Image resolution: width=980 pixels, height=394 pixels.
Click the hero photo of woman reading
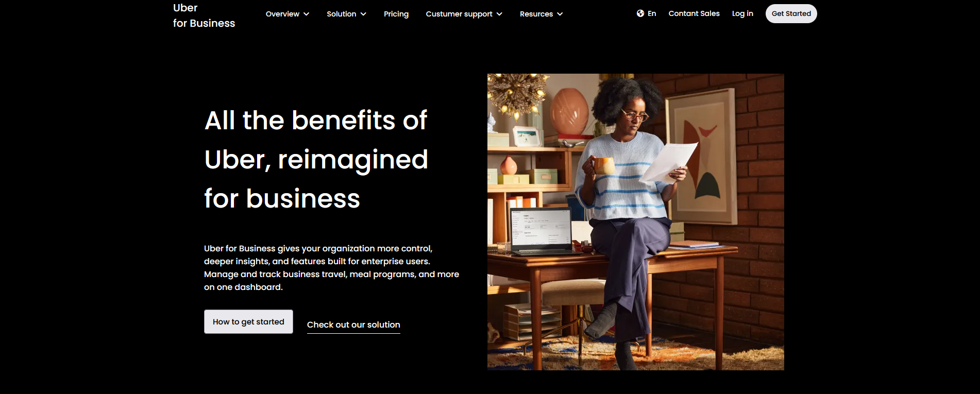pyautogui.click(x=636, y=222)
